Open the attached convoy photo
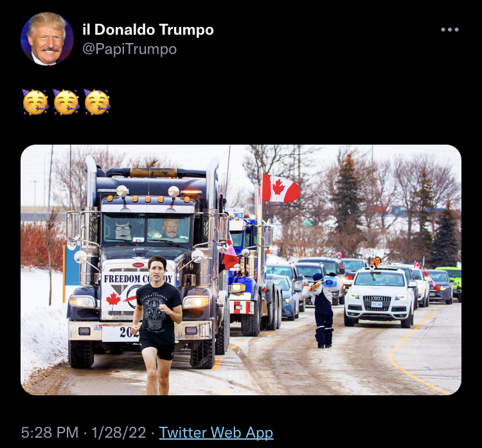 click(241, 270)
